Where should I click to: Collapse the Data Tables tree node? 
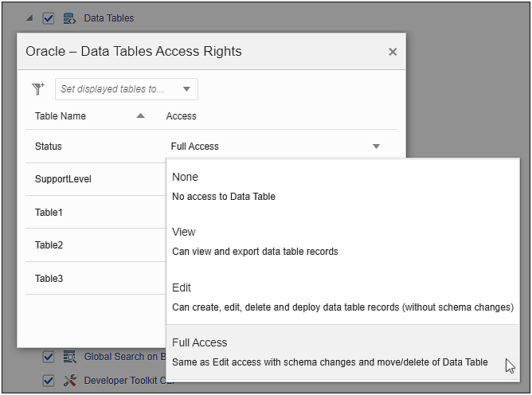coord(29,18)
